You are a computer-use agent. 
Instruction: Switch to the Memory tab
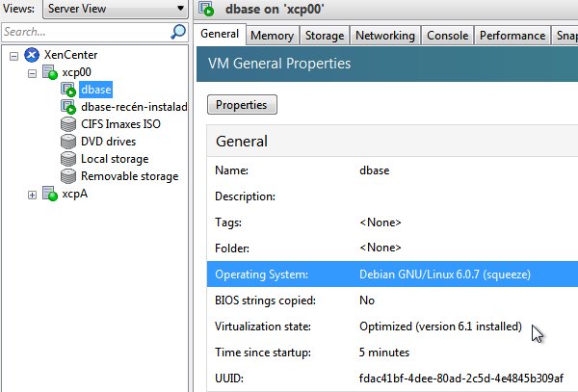point(273,36)
